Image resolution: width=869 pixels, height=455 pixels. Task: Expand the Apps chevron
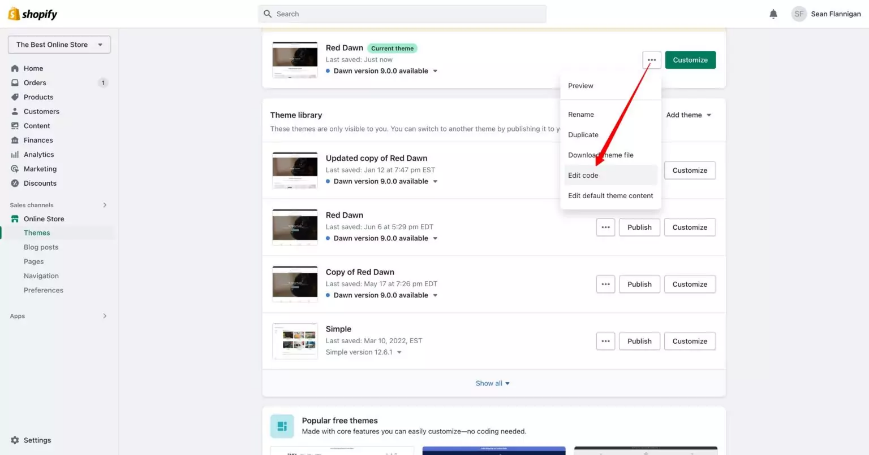click(x=105, y=316)
